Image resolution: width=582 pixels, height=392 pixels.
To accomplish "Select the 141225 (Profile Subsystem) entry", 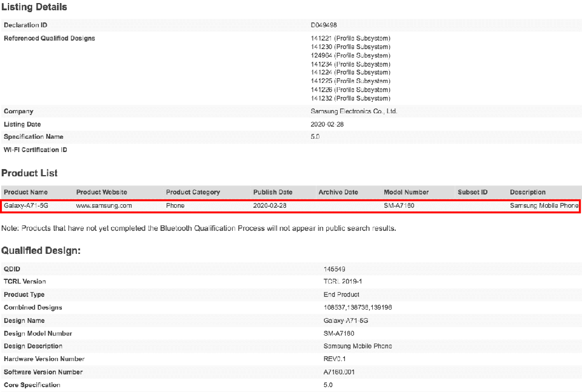I will click(350, 81).
